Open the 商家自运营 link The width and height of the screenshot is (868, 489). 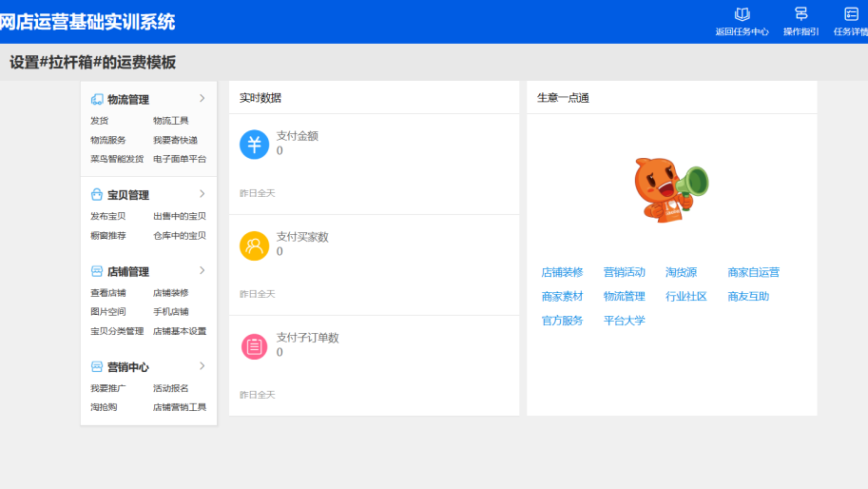(x=753, y=272)
